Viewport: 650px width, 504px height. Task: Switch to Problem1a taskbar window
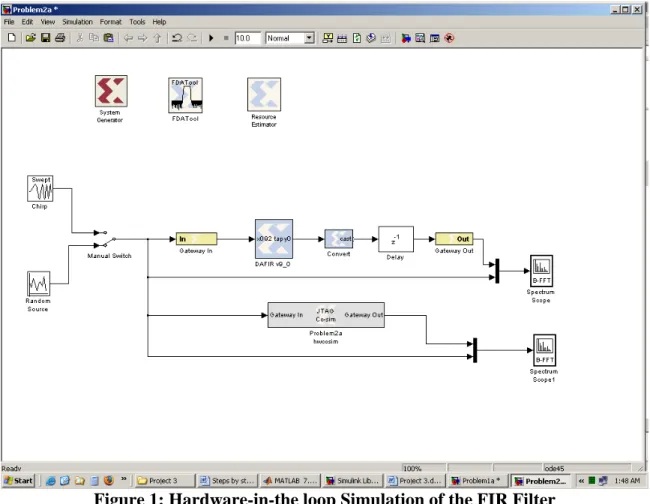[x=478, y=481]
